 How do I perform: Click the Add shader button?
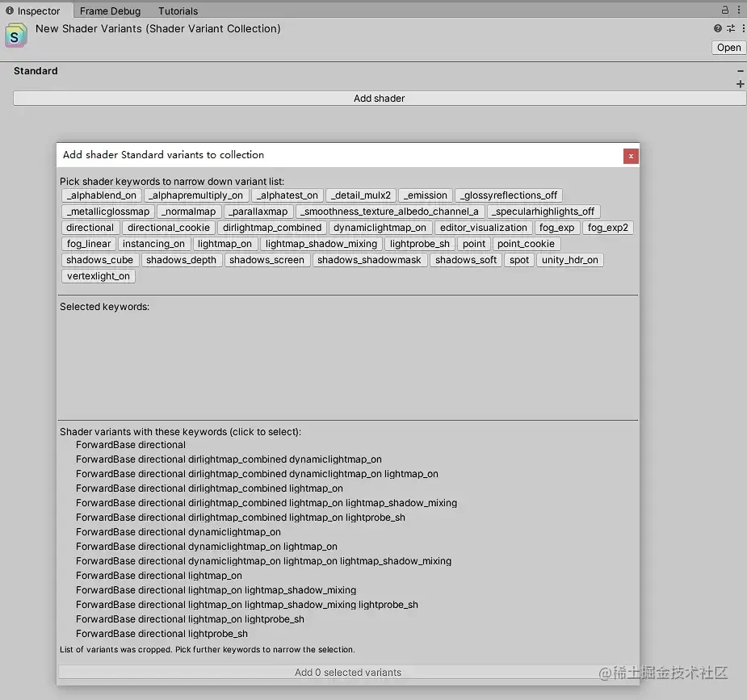[380, 98]
